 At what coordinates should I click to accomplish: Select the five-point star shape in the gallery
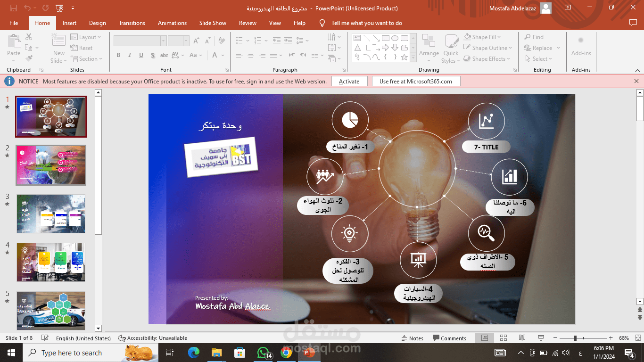(404, 57)
